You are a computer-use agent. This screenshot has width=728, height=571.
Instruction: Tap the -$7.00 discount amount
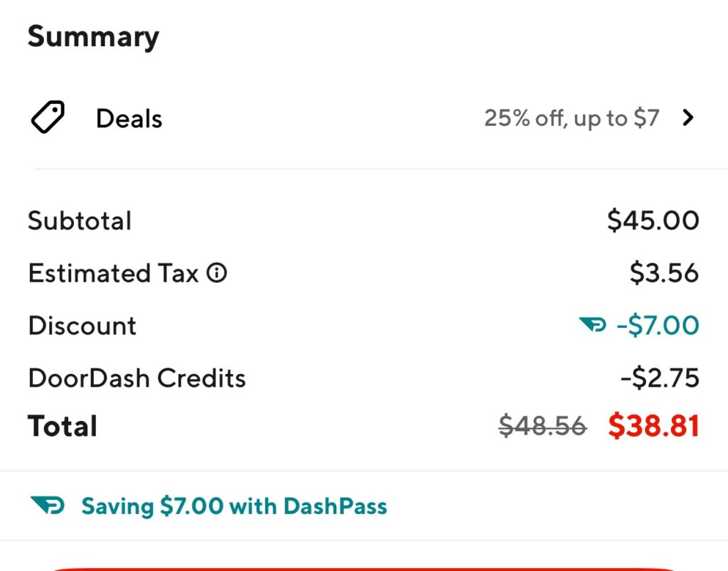coord(658,325)
